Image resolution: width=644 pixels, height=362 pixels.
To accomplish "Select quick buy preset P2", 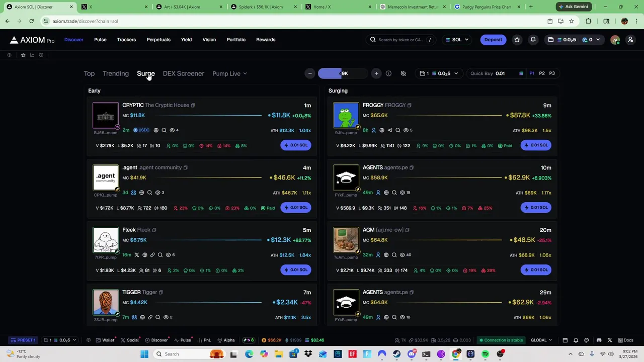I will [x=542, y=73].
